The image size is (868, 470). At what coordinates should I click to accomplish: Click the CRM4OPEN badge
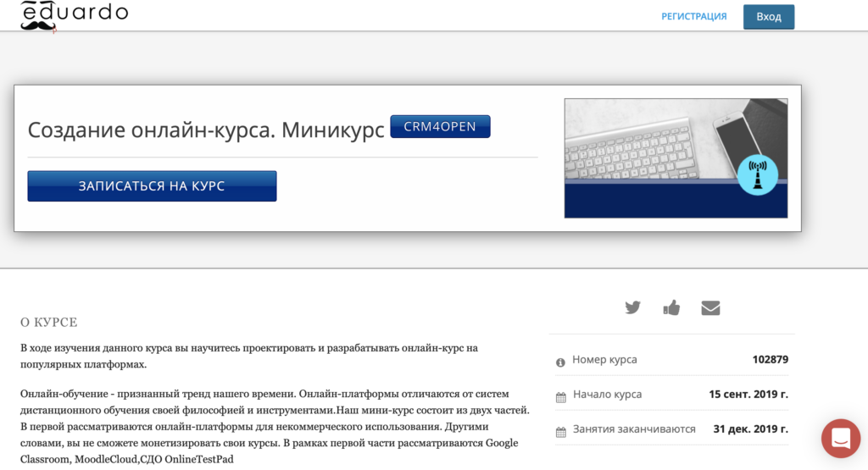[440, 127]
